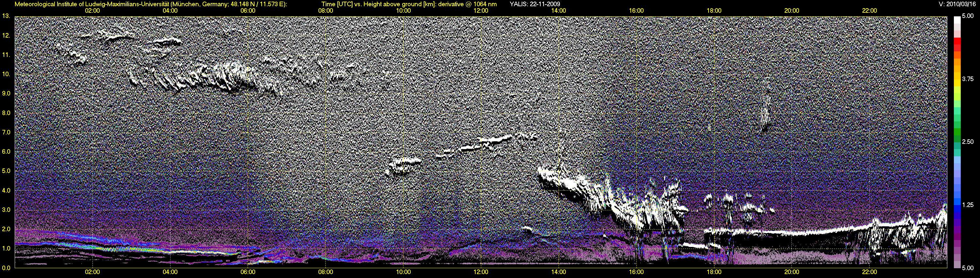The width and height of the screenshot is (980, 278).
Task: Click "22:00" on the top time axis
Action: (x=870, y=11)
